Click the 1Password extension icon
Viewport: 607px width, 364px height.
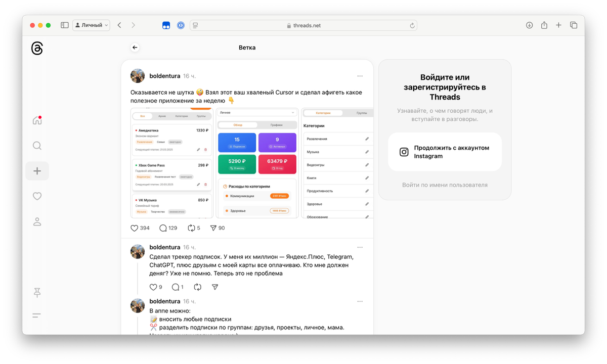tap(181, 25)
